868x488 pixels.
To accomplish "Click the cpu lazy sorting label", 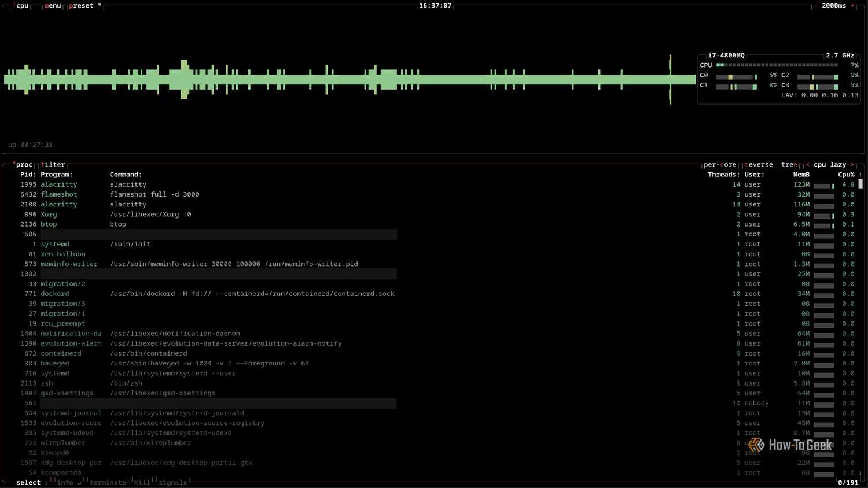I will [x=830, y=165].
